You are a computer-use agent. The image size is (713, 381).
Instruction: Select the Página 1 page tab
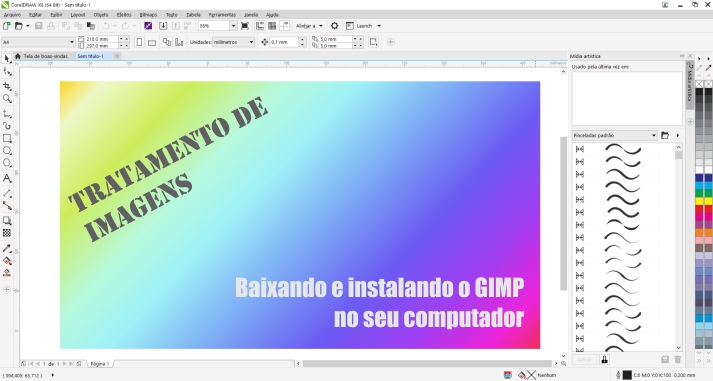point(99,364)
